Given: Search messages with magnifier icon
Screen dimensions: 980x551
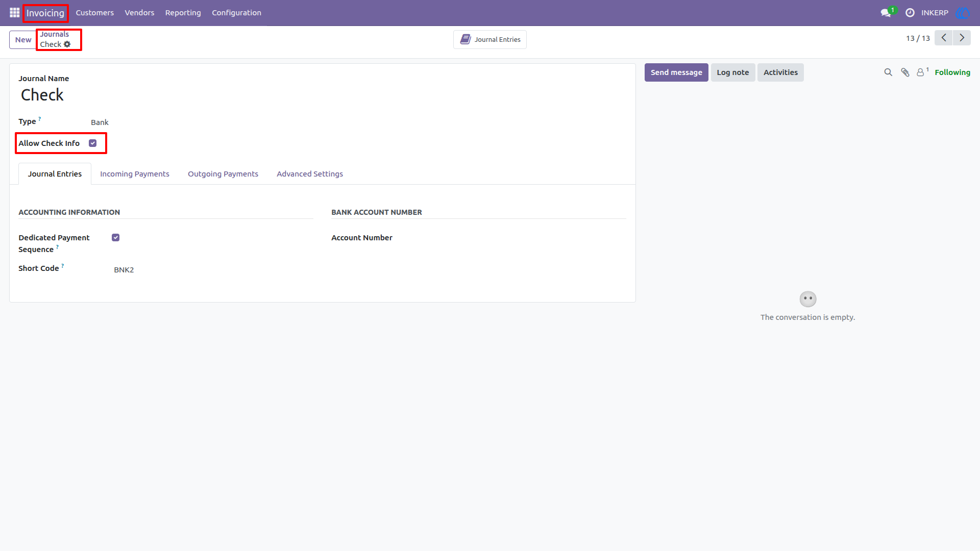Looking at the screenshot, I should (x=888, y=72).
